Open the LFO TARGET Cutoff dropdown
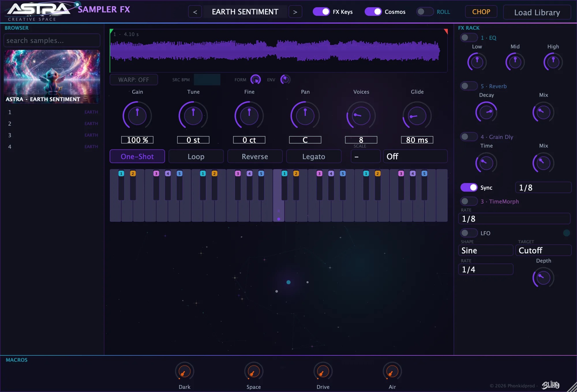 tap(543, 250)
